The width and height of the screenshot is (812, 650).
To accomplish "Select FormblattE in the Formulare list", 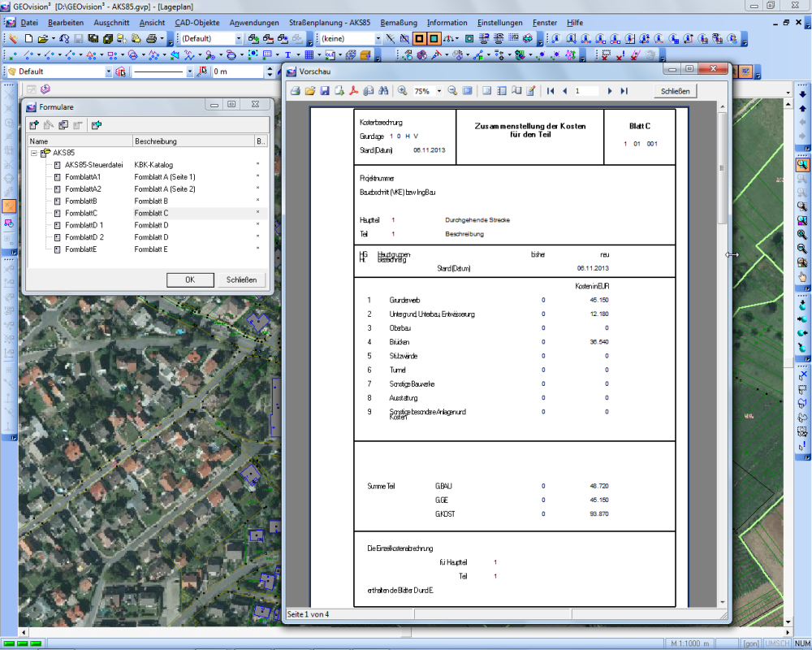I will (x=80, y=249).
